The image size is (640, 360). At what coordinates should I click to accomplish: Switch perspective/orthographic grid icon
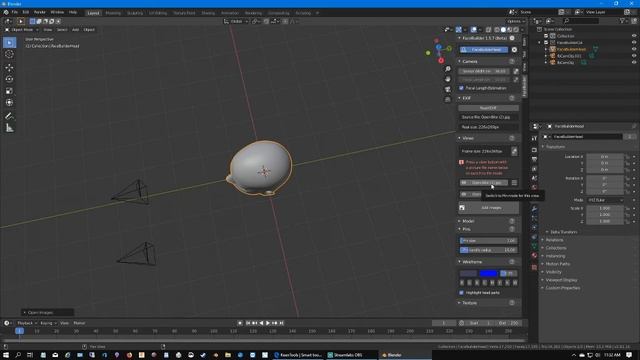point(448,100)
